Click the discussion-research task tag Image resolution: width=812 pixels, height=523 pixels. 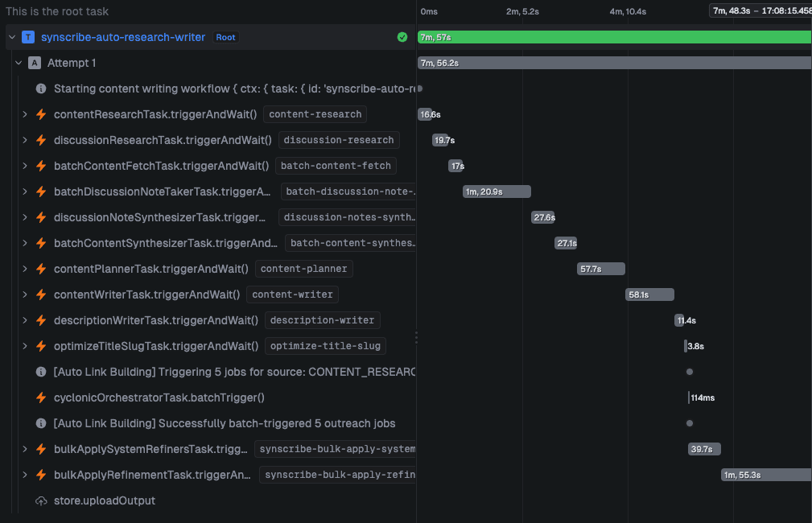click(x=339, y=140)
